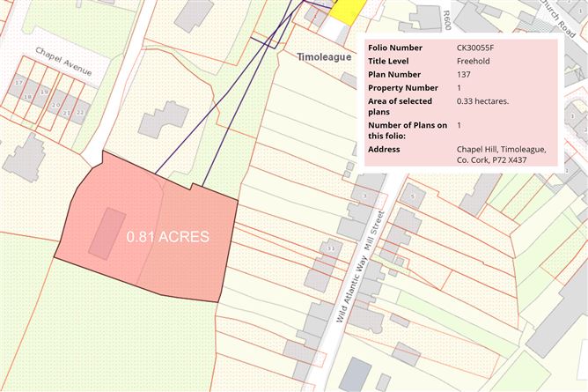Click the Timoleague place name label
The image size is (588, 392).
[x=324, y=57]
